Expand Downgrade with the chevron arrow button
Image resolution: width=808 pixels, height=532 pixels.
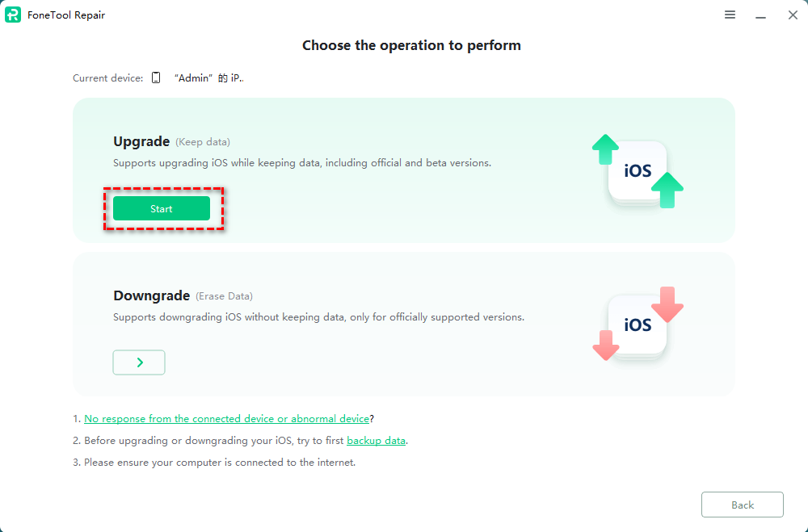point(139,362)
